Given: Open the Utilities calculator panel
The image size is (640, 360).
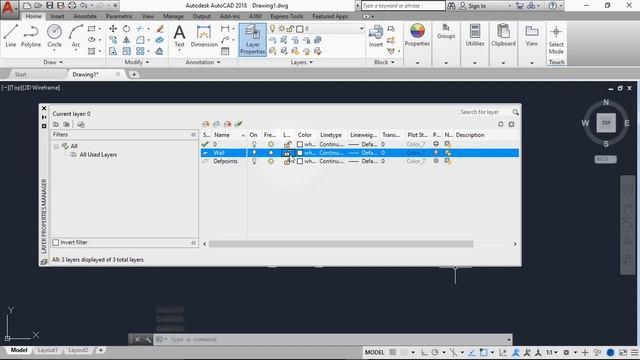Looking at the screenshot, I should [x=475, y=35].
